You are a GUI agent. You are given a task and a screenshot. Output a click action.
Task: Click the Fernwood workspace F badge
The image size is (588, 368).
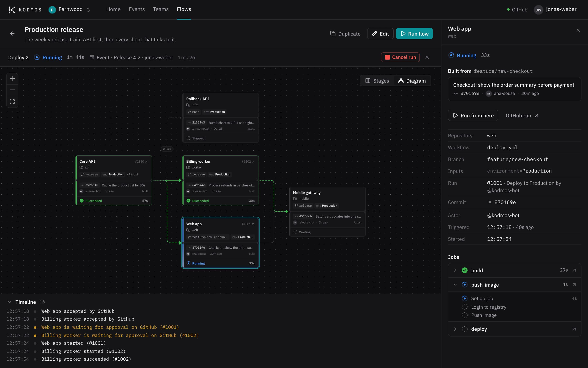coord(52,10)
